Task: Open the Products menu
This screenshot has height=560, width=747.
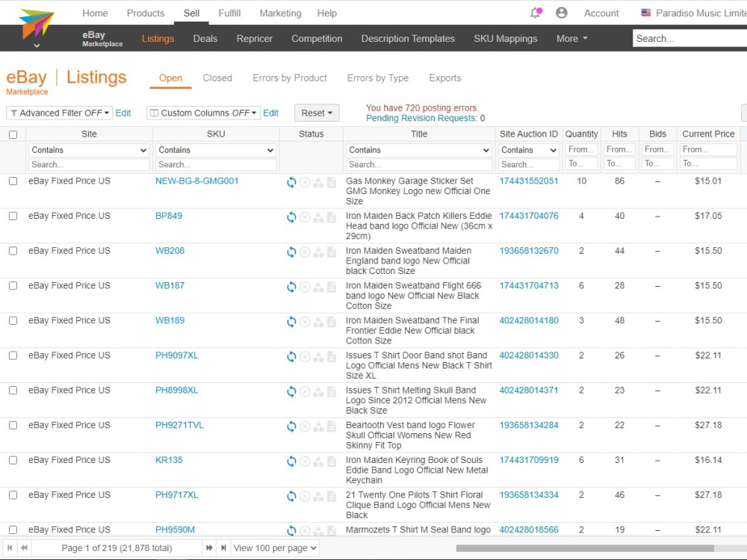Action: pos(146,13)
